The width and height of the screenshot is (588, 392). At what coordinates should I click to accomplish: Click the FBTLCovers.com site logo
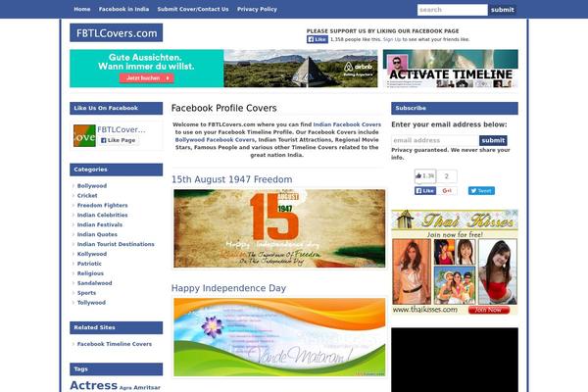(x=117, y=33)
